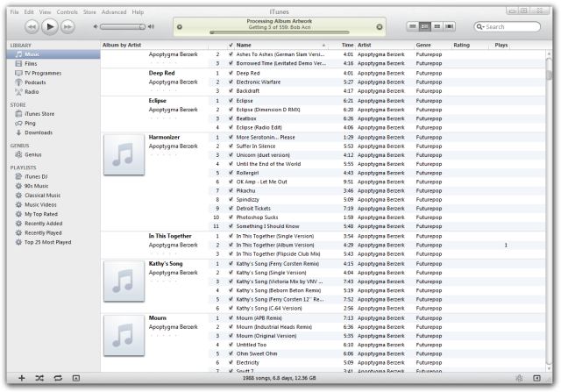
Task: Sort by the Name column header
Action: point(281,45)
